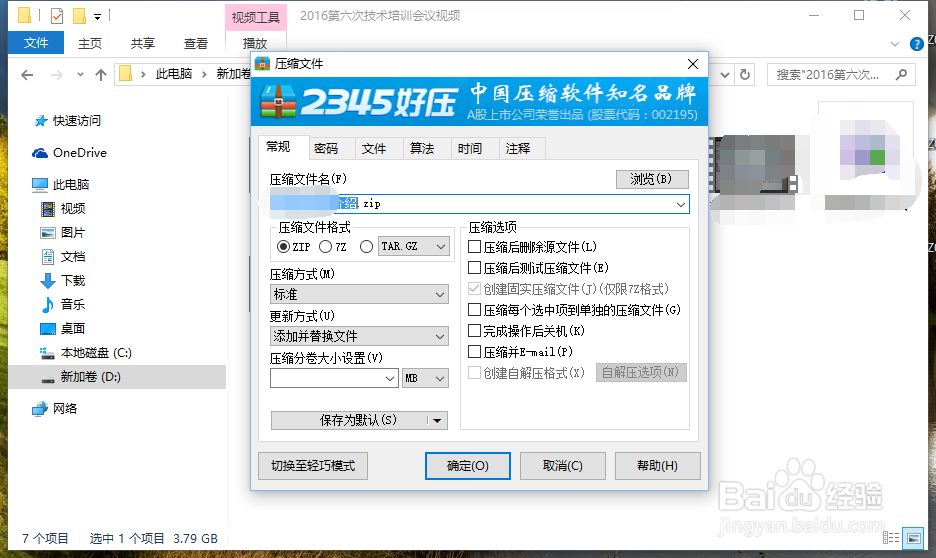Open TAR.GZ format dropdown
Screen dimensions: 936x558
click(413, 246)
